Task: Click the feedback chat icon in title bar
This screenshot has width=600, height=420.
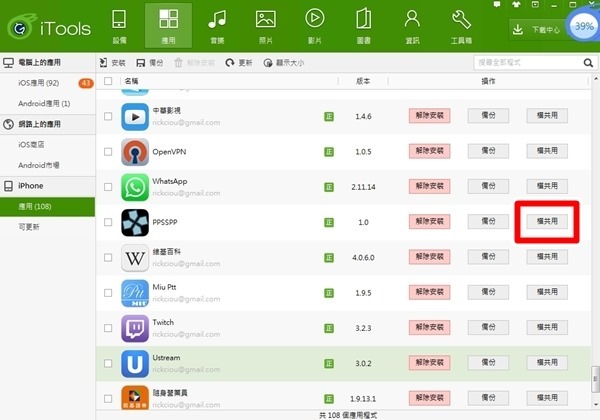Action: (x=497, y=4)
